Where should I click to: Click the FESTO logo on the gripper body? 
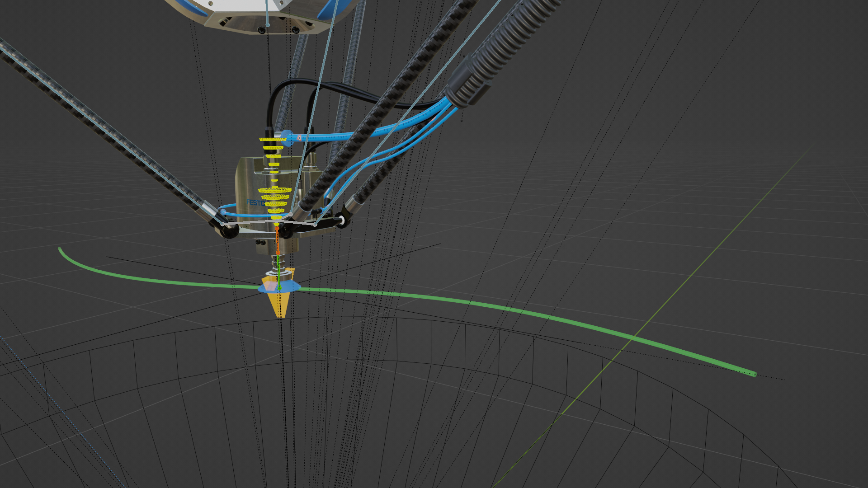click(x=255, y=203)
